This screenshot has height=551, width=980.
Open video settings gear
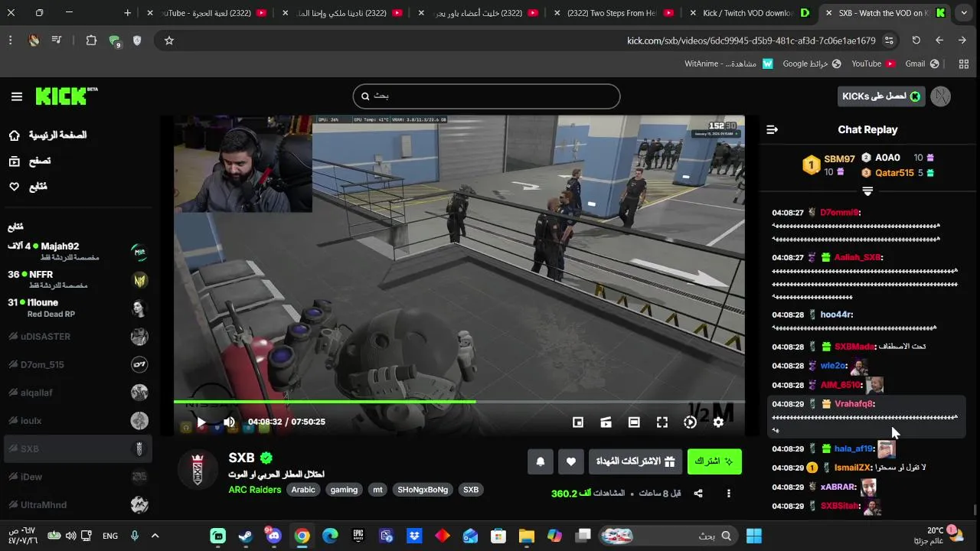[x=718, y=422]
